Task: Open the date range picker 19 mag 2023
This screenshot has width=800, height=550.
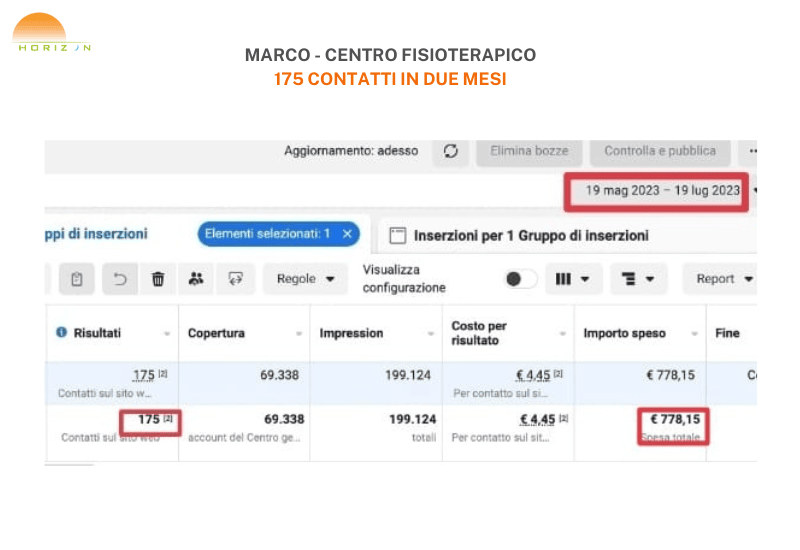Action: point(662,190)
